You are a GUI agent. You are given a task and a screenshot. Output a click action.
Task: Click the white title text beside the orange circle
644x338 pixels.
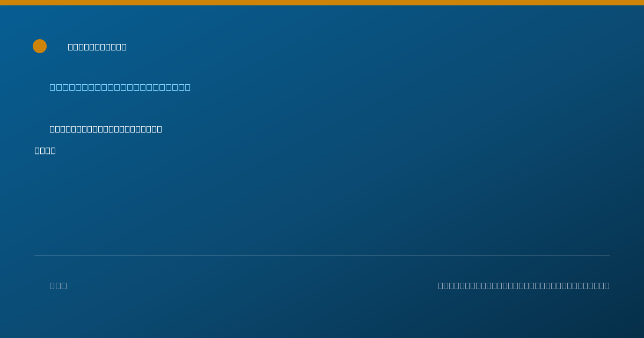97,47
